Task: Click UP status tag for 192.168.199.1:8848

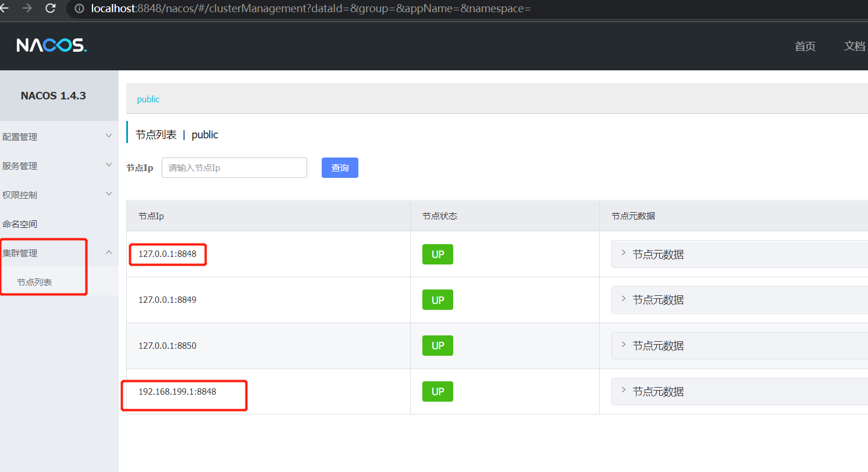Action: tap(437, 391)
